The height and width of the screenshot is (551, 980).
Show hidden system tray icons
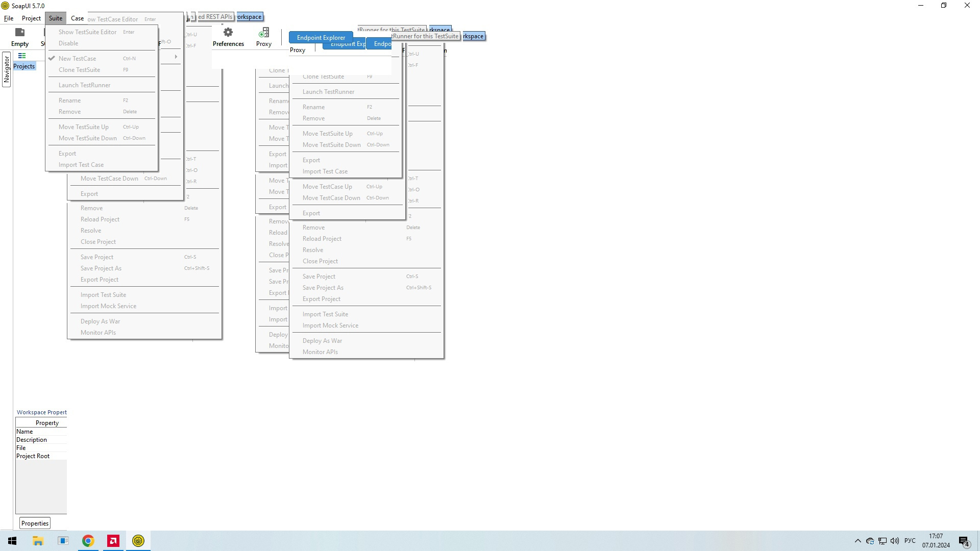pyautogui.click(x=857, y=541)
